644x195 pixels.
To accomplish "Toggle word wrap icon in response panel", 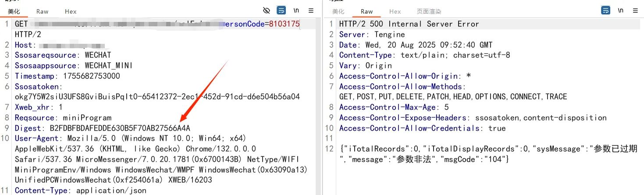I will tap(606, 11).
